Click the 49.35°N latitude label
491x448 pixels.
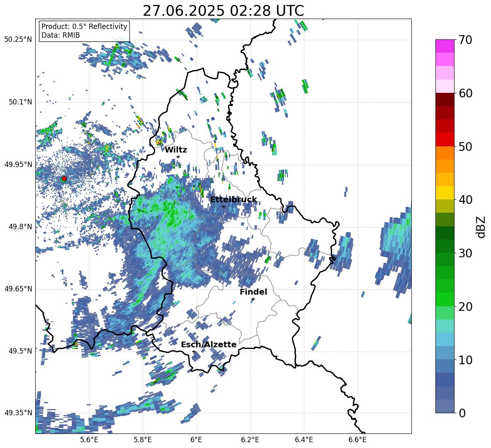(x=18, y=413)
